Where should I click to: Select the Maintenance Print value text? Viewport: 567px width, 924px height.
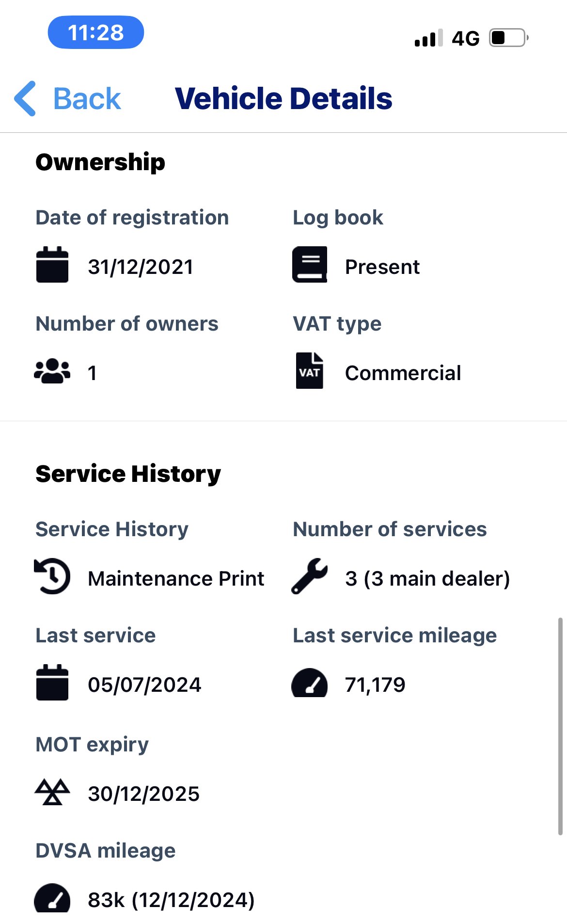176,579
